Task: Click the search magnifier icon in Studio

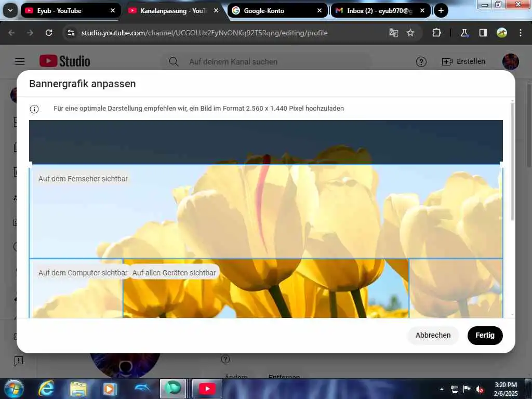Action: [x=174, y=62]
